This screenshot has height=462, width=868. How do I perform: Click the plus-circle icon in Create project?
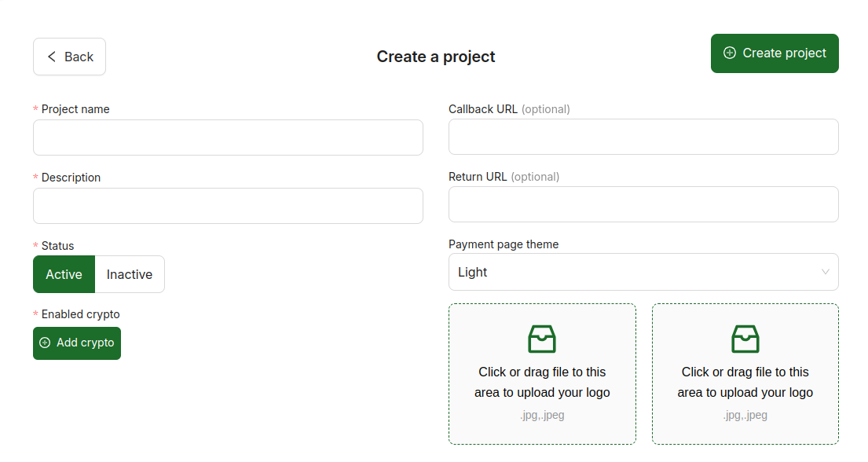(730, 53)
